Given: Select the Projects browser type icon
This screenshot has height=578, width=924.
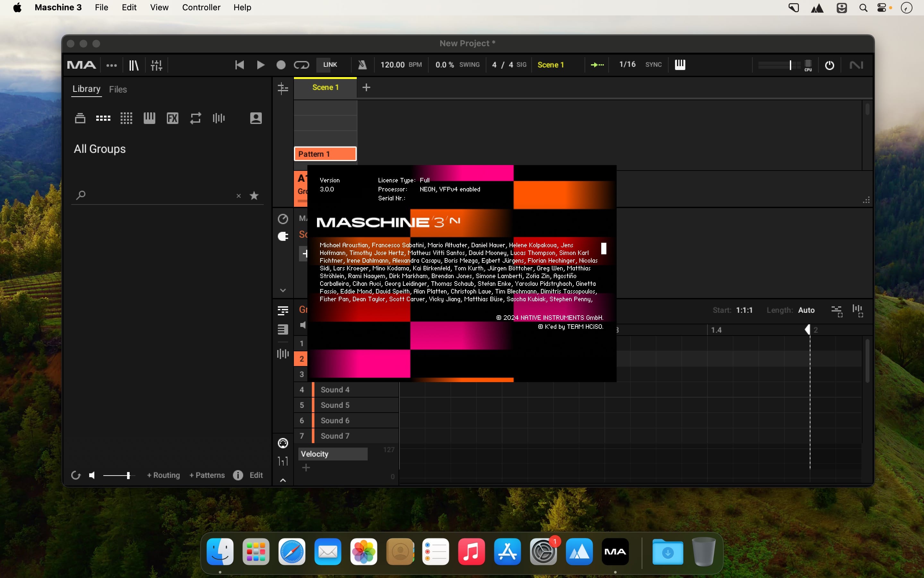Looking at the screenshot, I should click(80, 118).
